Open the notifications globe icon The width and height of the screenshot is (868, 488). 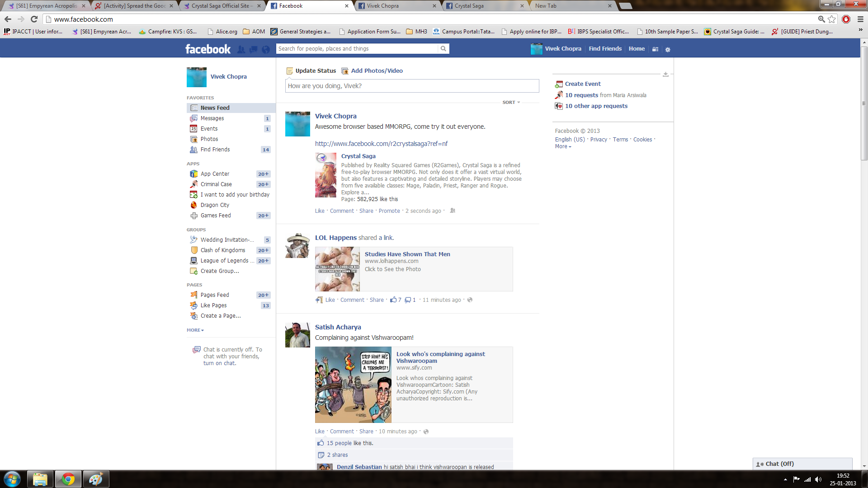pyautogui.click(x=266, y=49)
